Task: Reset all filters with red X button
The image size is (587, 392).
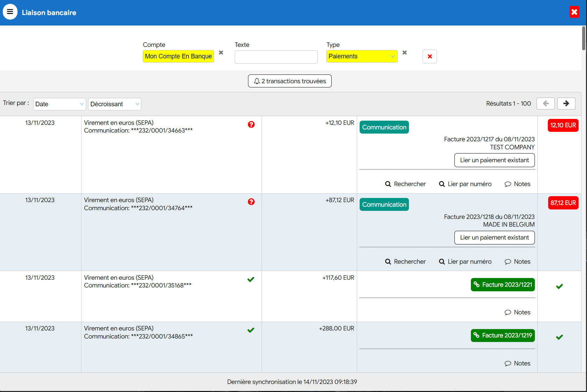Action: click(x=430, y=56)
